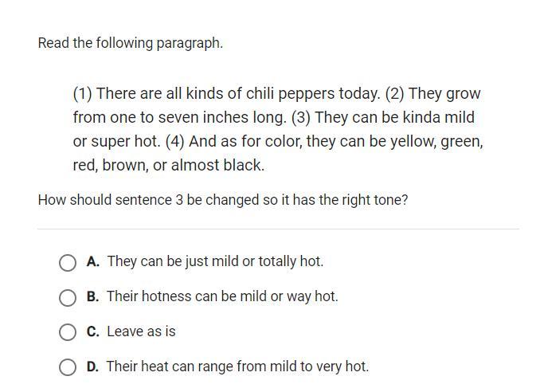The image size is (540, 392).
Task: Choose the radio button for option C
Action: [x=68, y=332]
